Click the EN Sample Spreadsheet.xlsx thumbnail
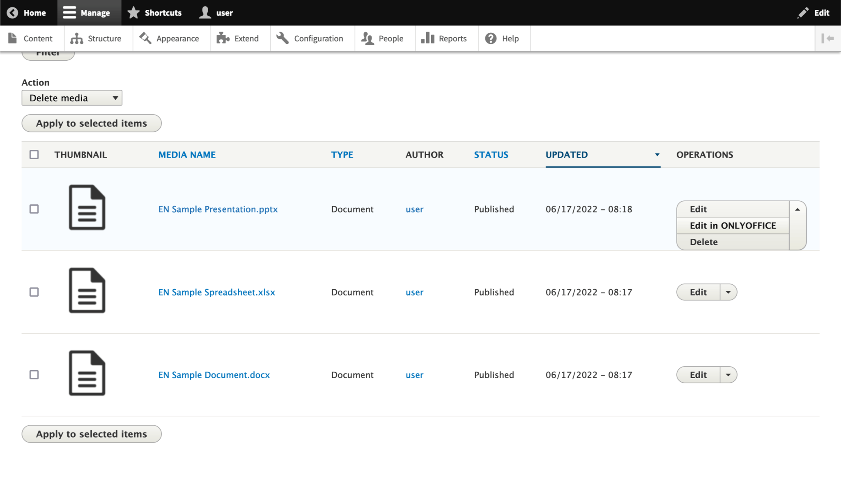This screenshot has width=841, height=504. pyautogui.click(x=87, y=290)
